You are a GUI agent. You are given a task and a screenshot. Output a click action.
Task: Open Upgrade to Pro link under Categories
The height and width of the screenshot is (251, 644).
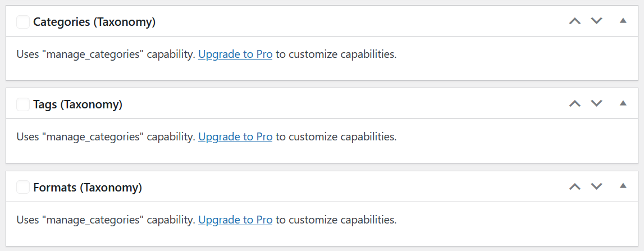235,54
